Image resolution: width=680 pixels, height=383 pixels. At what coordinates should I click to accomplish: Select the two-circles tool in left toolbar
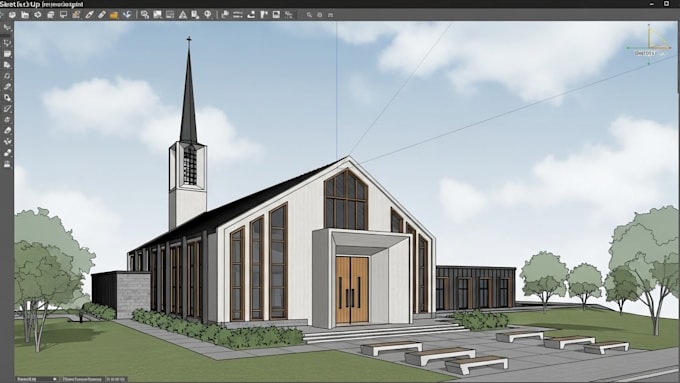pyautogui.click(x=7, y=153)
